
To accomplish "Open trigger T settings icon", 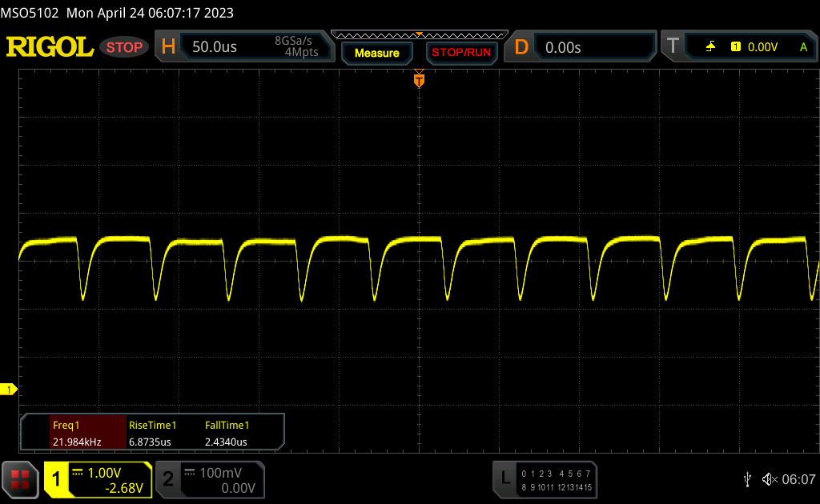I will [673, 46].
